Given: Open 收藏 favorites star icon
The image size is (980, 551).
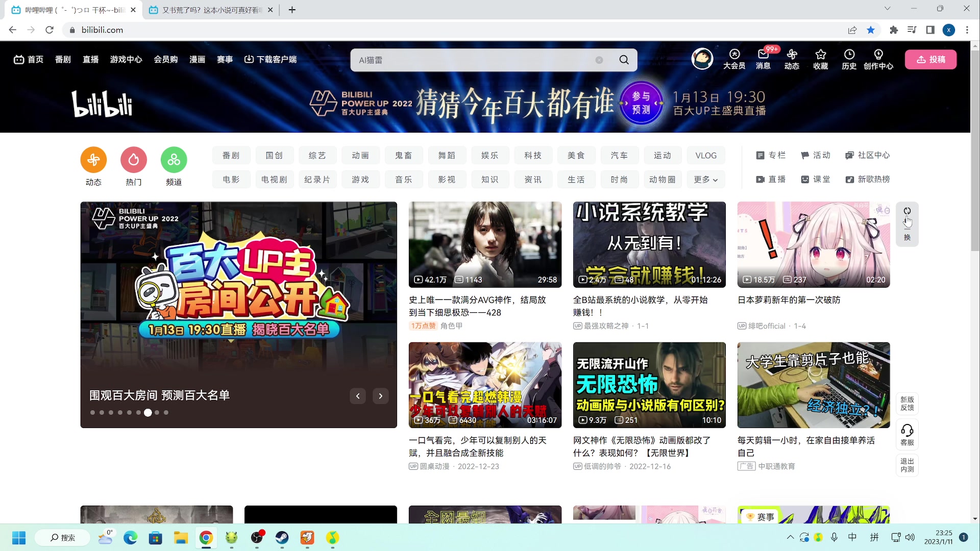Looking at the screenshot, I should [820, 59].
